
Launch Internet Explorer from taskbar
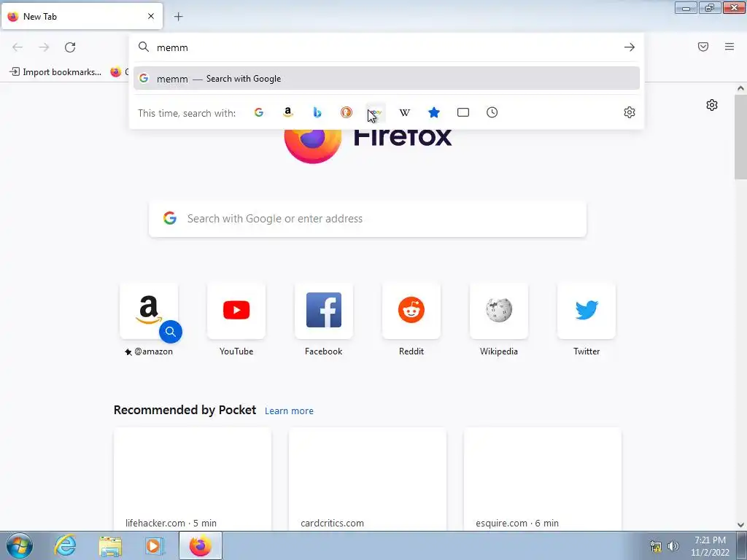[65, 545]
